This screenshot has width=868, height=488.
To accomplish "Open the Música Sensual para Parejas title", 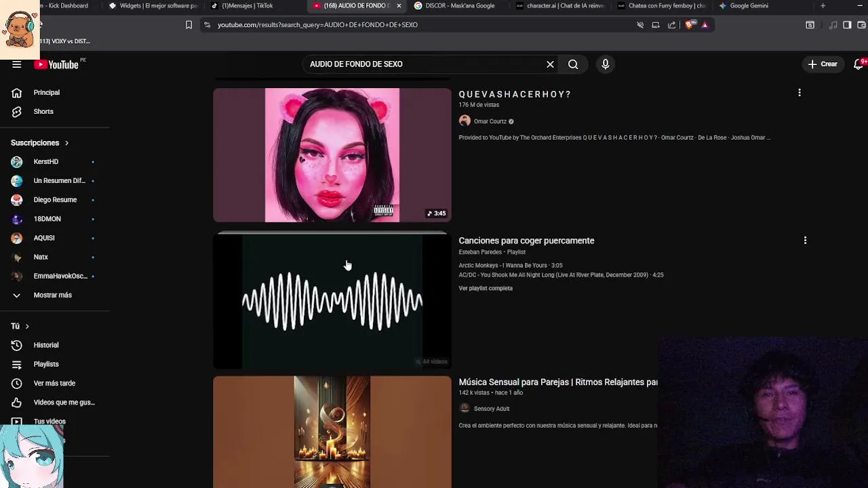I will pyautogui.click(x=558, y=382).
